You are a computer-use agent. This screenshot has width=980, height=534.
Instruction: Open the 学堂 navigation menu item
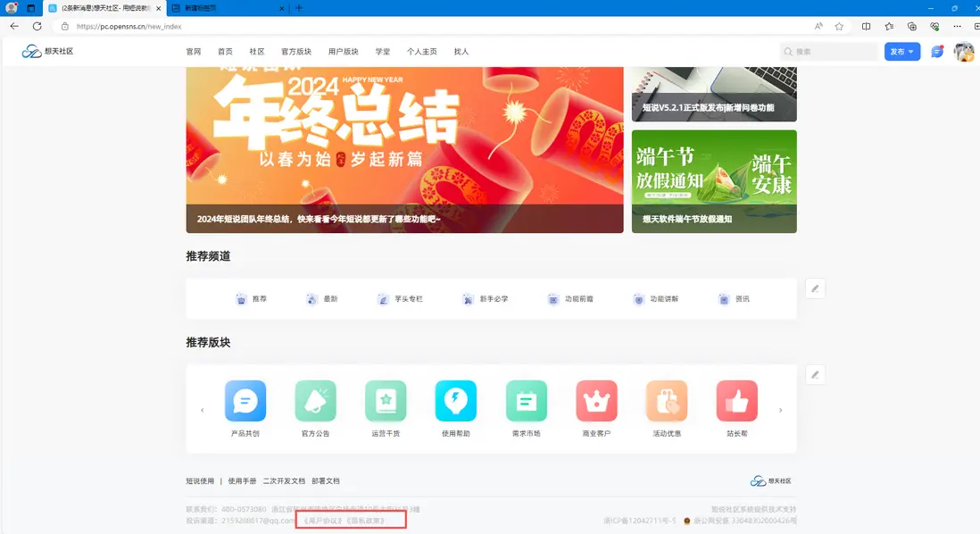382,51
